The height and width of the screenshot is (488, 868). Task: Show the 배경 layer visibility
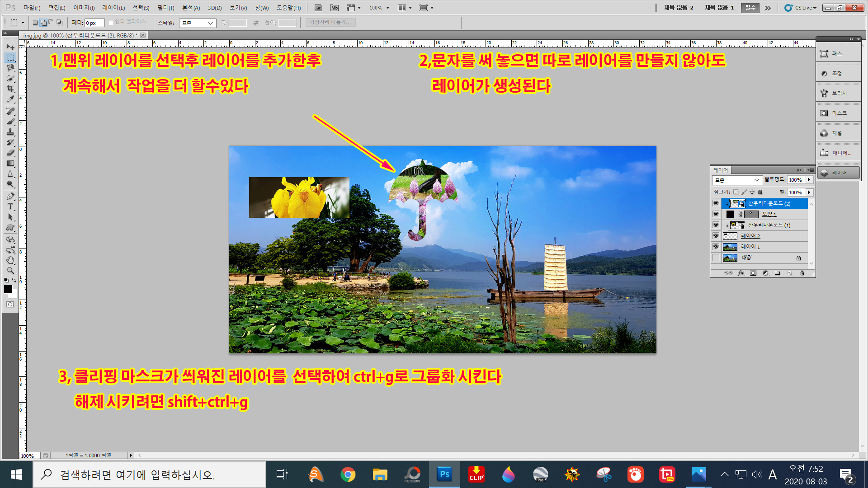(716, 258)
